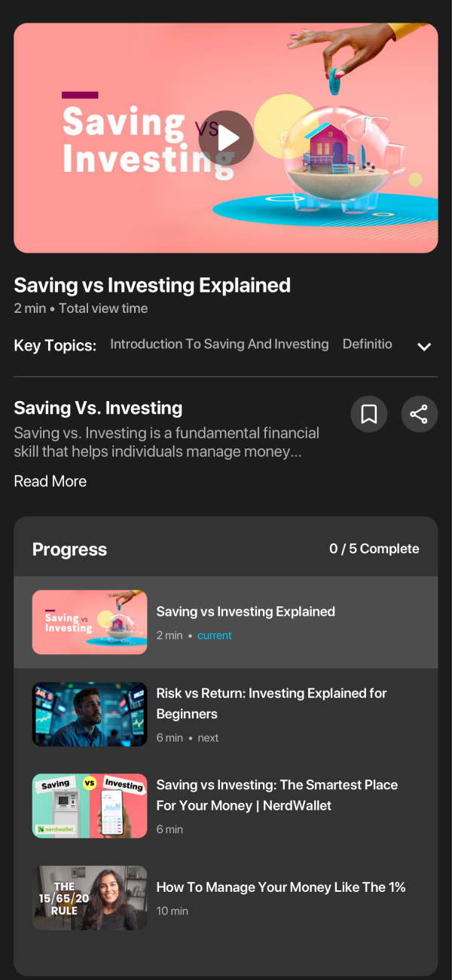Click the Saving vs Investing Explained headline
Screen dimensions: 452x980
(x=152, y=285)
